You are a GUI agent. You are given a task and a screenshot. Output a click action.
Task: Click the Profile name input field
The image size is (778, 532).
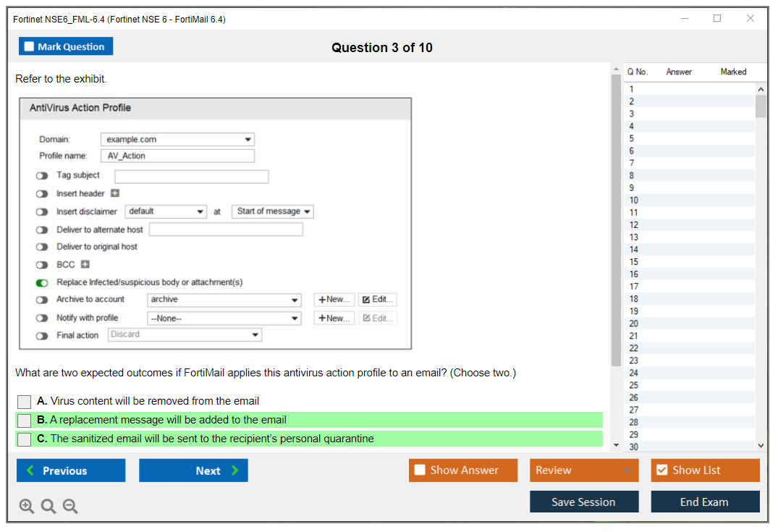(x=177, y=156)
